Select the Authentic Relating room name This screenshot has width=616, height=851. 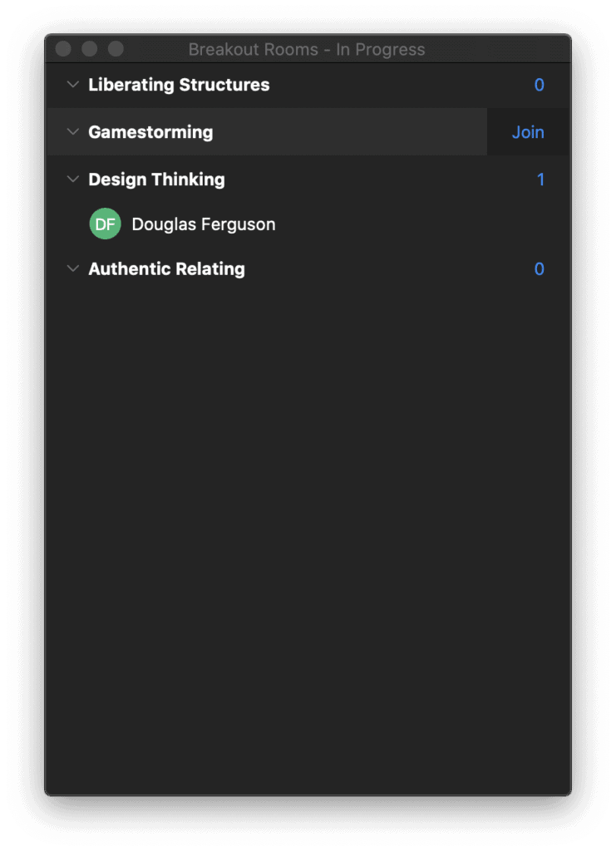click(x=166, y=269)
